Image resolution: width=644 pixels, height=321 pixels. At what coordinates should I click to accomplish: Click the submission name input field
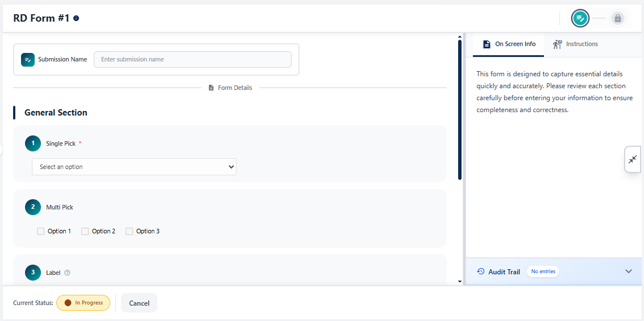193,59
